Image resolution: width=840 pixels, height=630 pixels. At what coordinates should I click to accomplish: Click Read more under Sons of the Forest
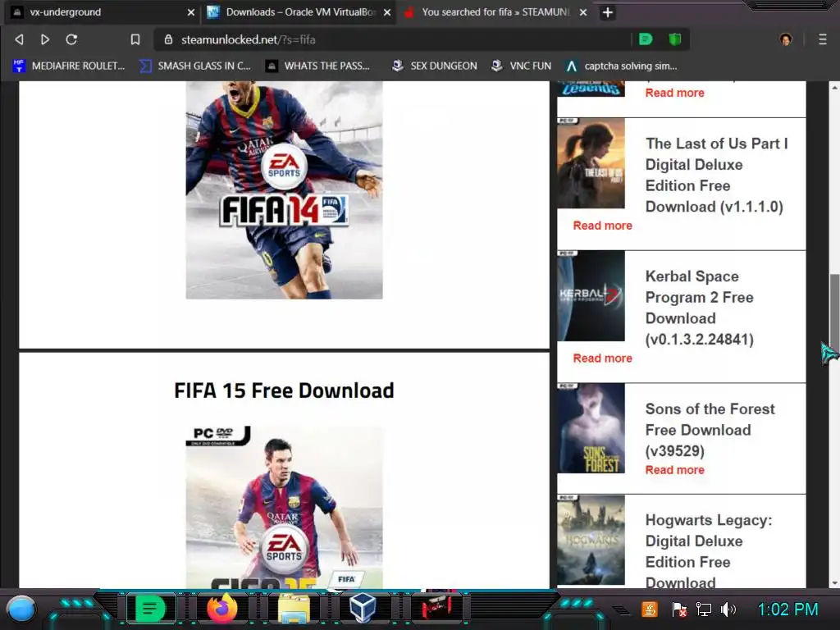click(x=674, y=470)
